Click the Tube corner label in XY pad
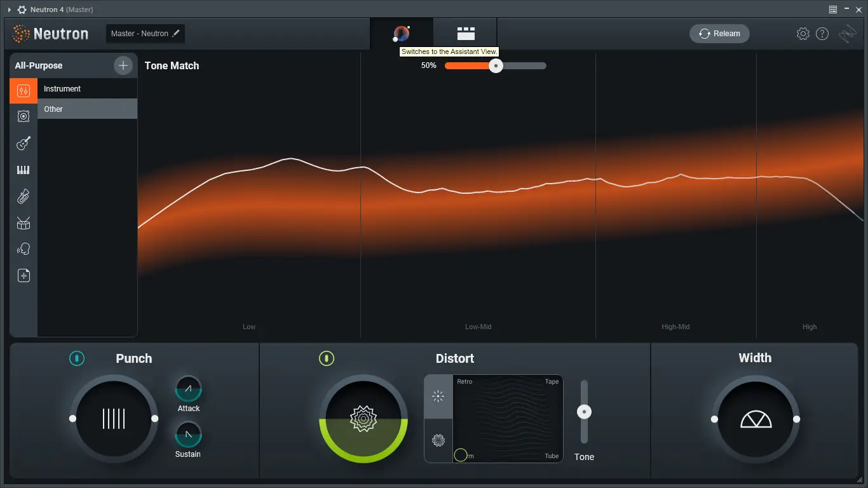This screenshot has width=868, height=488. [x=552, y=456]
